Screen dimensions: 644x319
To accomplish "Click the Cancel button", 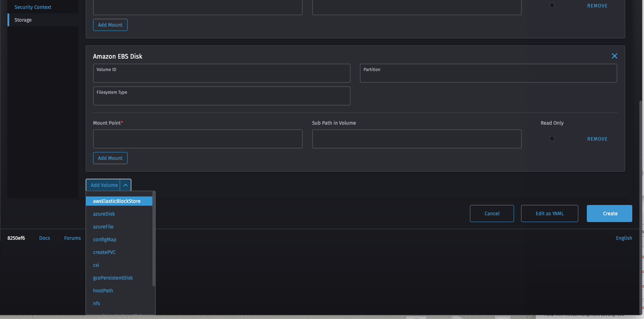I will [492, 213].
